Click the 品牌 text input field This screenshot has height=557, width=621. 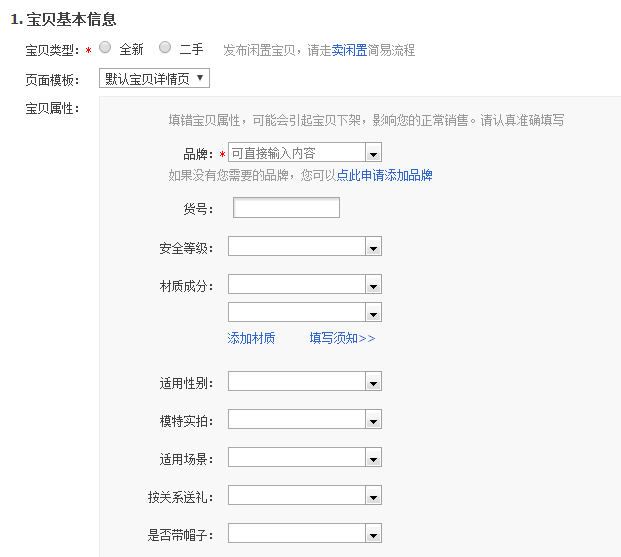pos(296,153)
